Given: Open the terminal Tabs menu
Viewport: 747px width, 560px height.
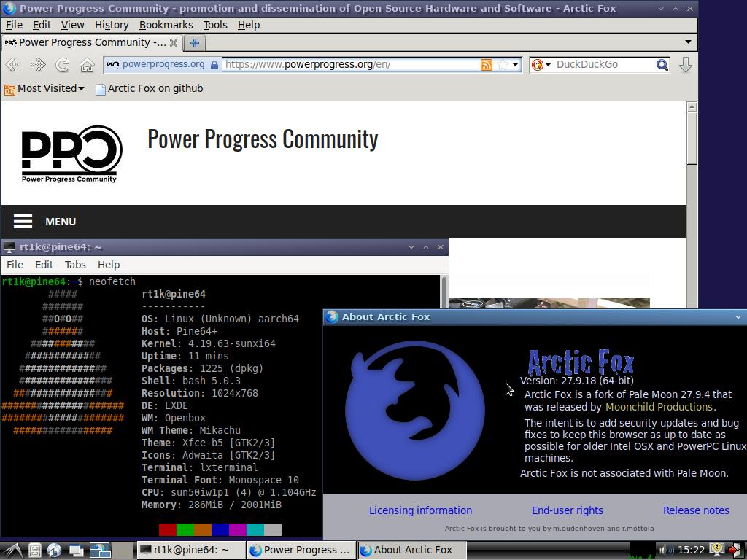Looking at the screenshot, I should click(75, 265).
